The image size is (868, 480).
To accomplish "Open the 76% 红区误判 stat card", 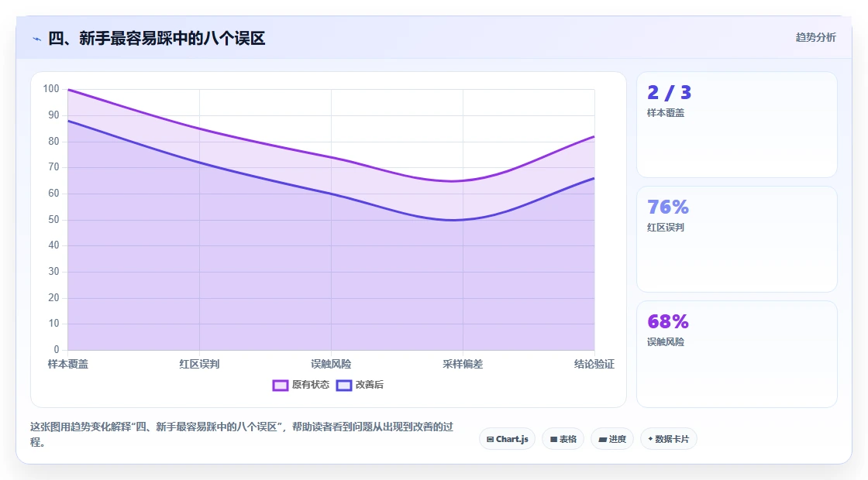I will pos(737,239).
